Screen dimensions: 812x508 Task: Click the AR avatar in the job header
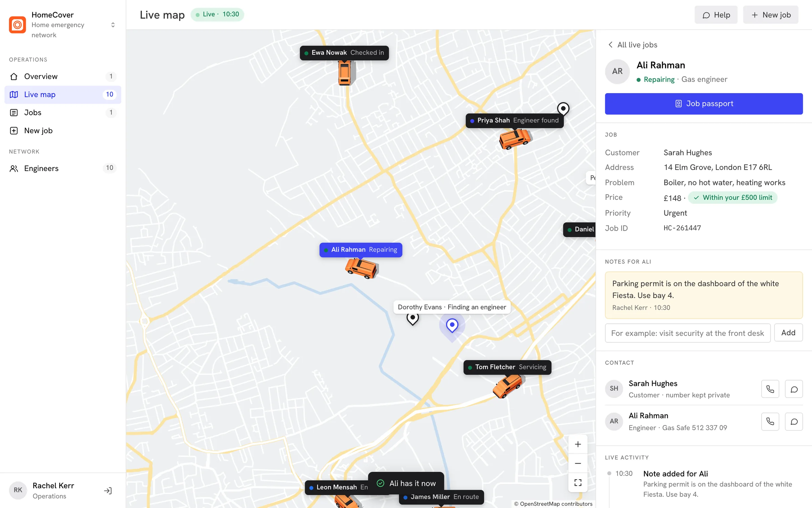click(617, 71)
